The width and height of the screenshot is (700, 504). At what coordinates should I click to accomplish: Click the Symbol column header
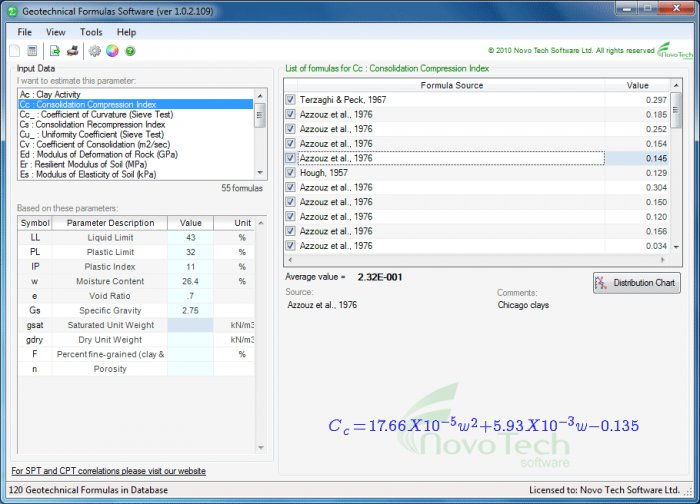(x=35, y=223)
